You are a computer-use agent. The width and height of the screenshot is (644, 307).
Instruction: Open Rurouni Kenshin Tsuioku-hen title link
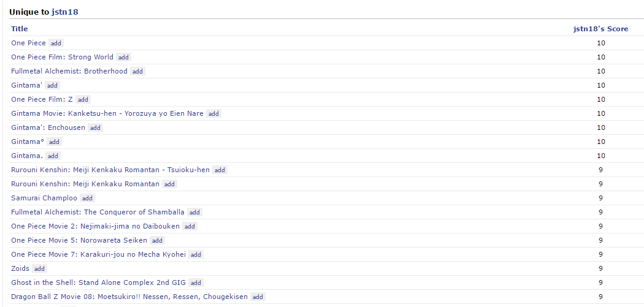[x=110, y=170]
